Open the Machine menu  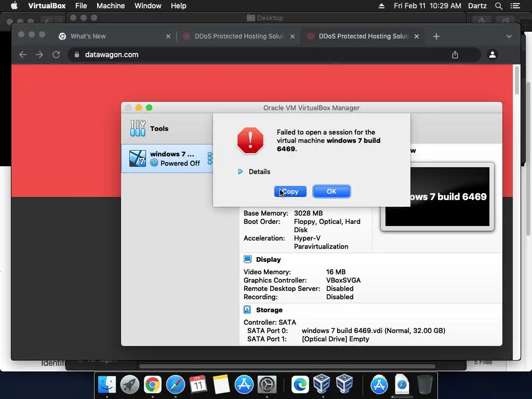point(111,6)
